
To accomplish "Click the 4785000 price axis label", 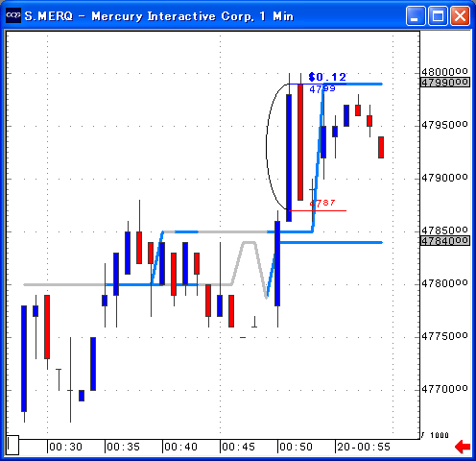I will (x=444, y=230).
